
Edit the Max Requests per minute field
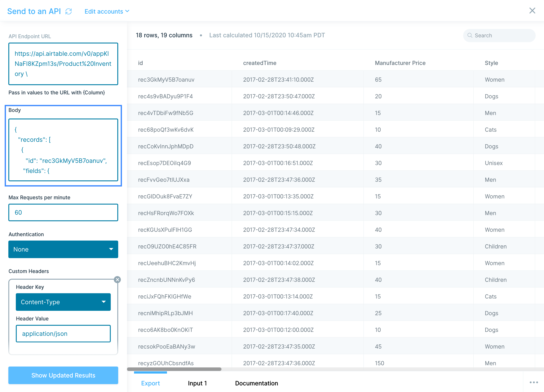click(63, 212)
